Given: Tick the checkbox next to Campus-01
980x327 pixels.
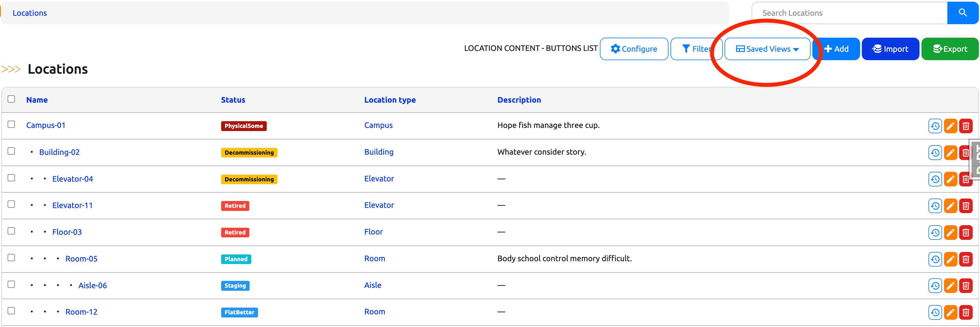Looking at the screenshot, I should [x=11, y=124].
